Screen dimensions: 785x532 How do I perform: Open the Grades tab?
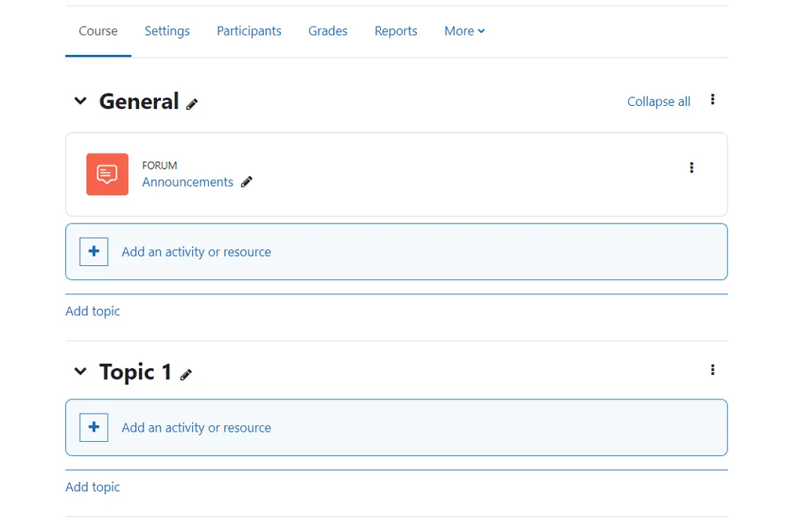[327, 31]
